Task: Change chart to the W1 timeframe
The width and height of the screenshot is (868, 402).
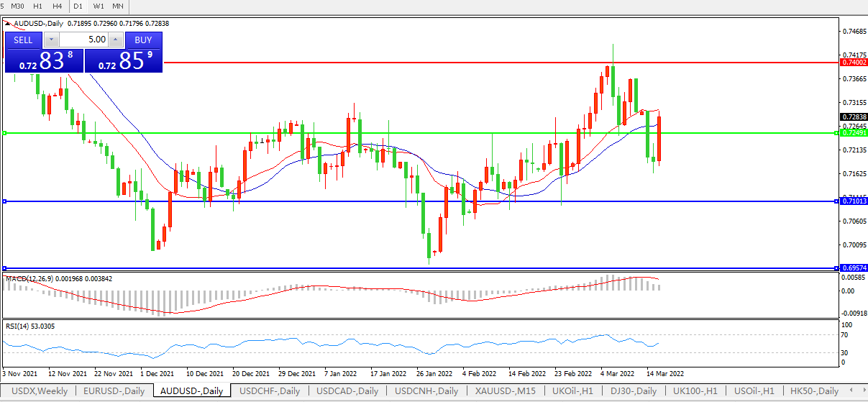Action: click(x=99, y=6)
